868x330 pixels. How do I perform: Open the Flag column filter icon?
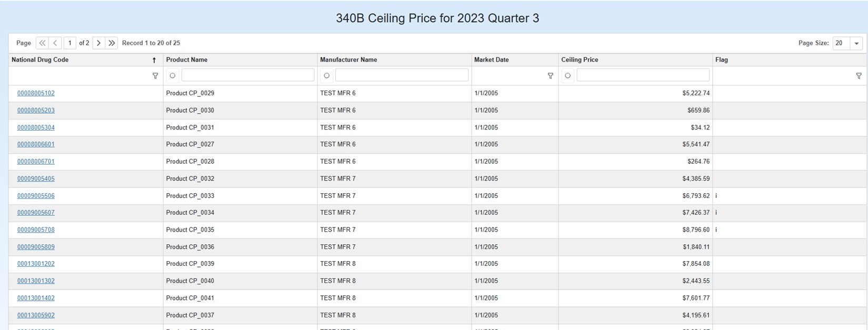click(859, 76)
